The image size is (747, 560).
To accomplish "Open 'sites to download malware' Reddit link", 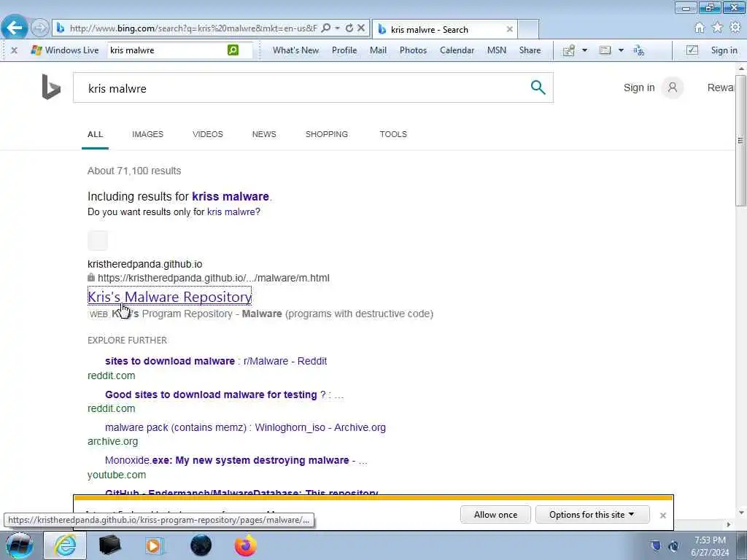I will (216, 361).
